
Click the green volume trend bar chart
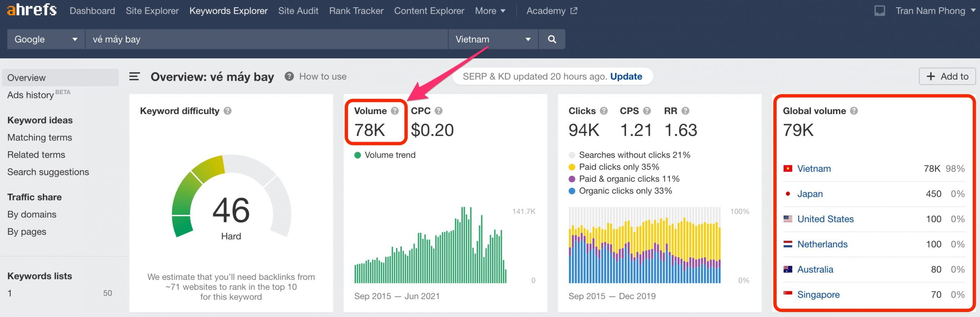tap(430, 245)
